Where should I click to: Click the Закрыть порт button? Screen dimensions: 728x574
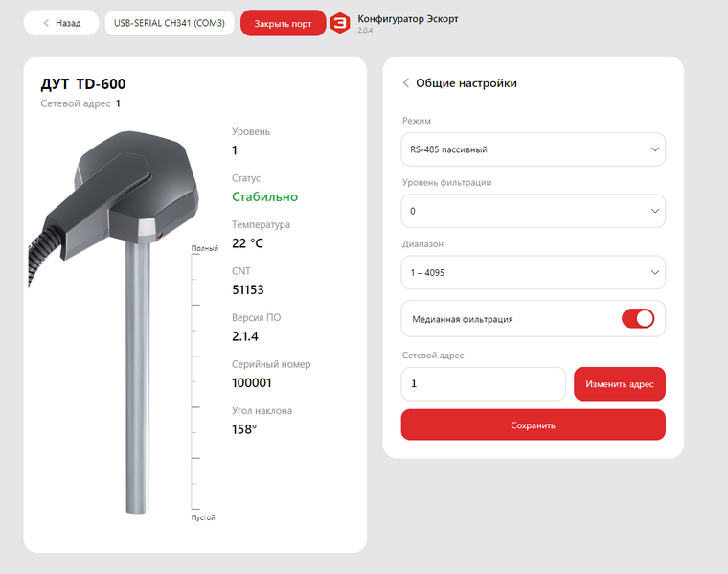(284, 23)
